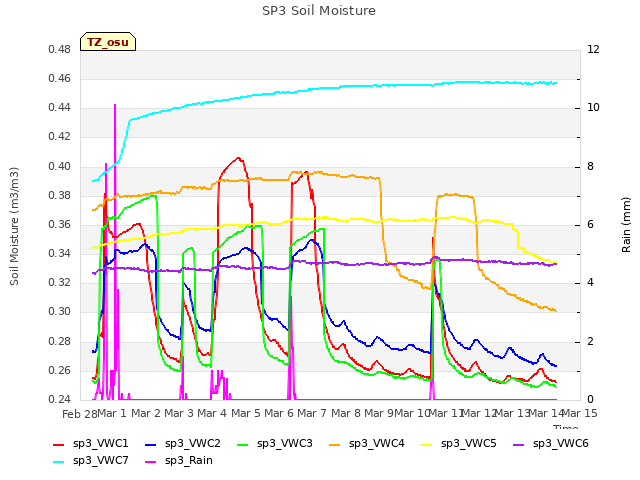
Task: Toggle sp3_VWC4 legend entry
Action: [x=367, y=444]
